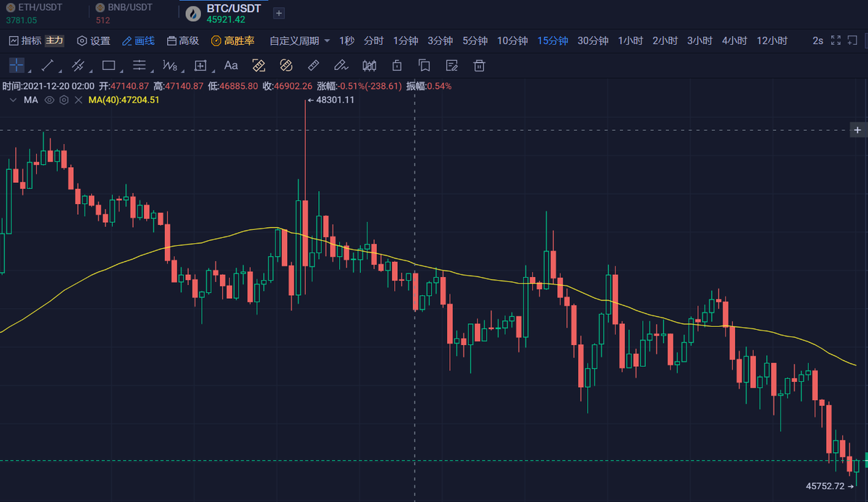This screenshot has width=868, height=502.
Task: Click the second striped eraser icon
Action: pyautogui.click(x=286, y=66)
